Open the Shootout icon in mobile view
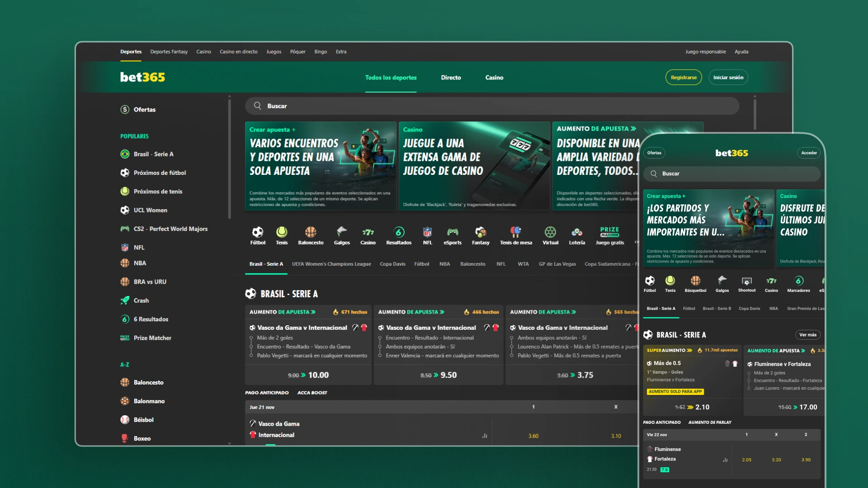 pyautogui.click(x=747, y=281)
